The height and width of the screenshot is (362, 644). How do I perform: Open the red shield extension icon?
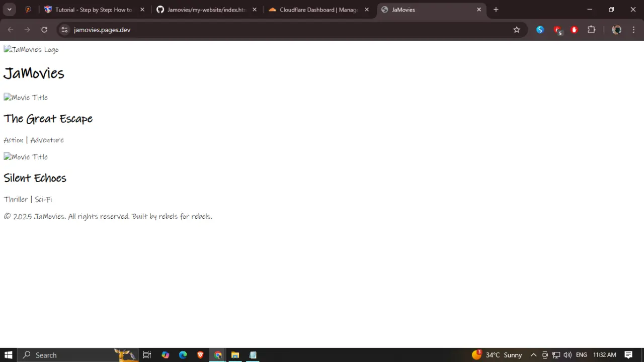pos(575,30)
